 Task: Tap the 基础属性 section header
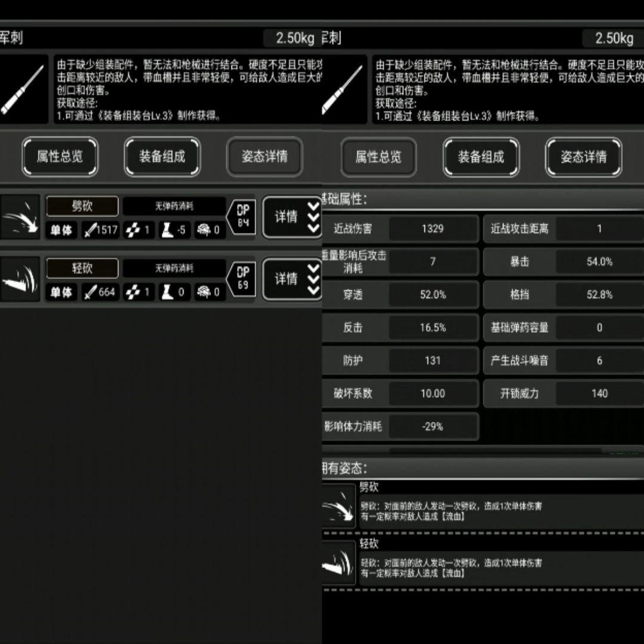[482, 200]
